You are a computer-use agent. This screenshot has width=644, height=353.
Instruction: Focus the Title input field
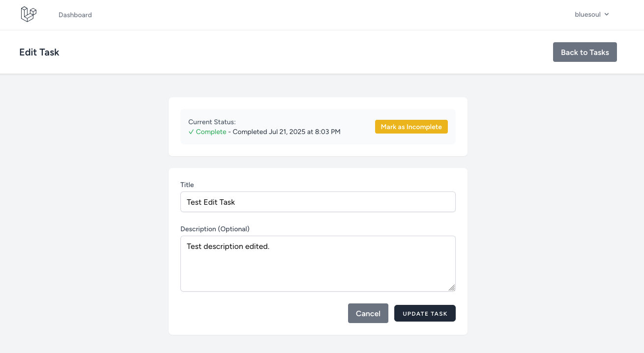(318, 202)
